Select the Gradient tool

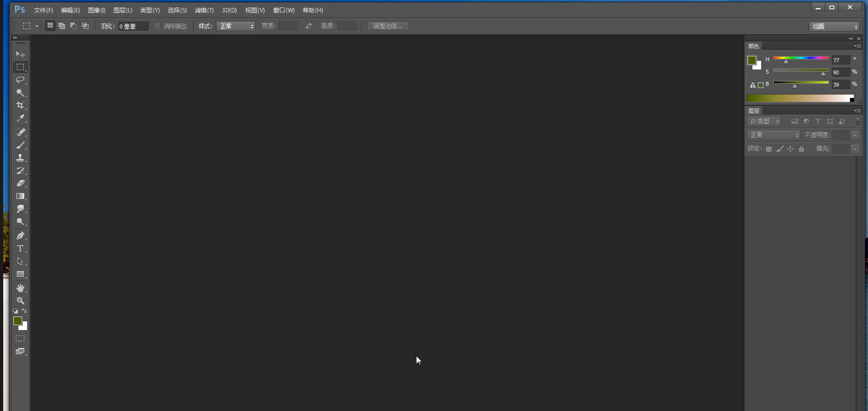point(20,196)
